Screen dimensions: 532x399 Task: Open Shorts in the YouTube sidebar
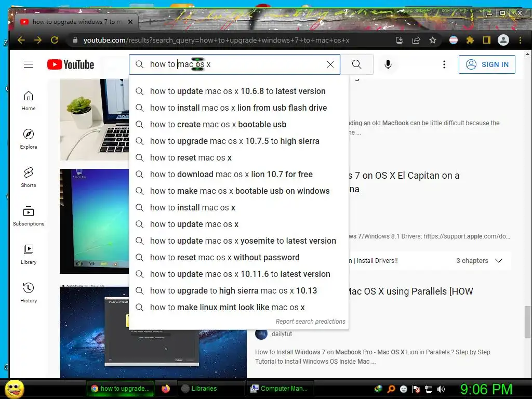(x=29, y=178)
